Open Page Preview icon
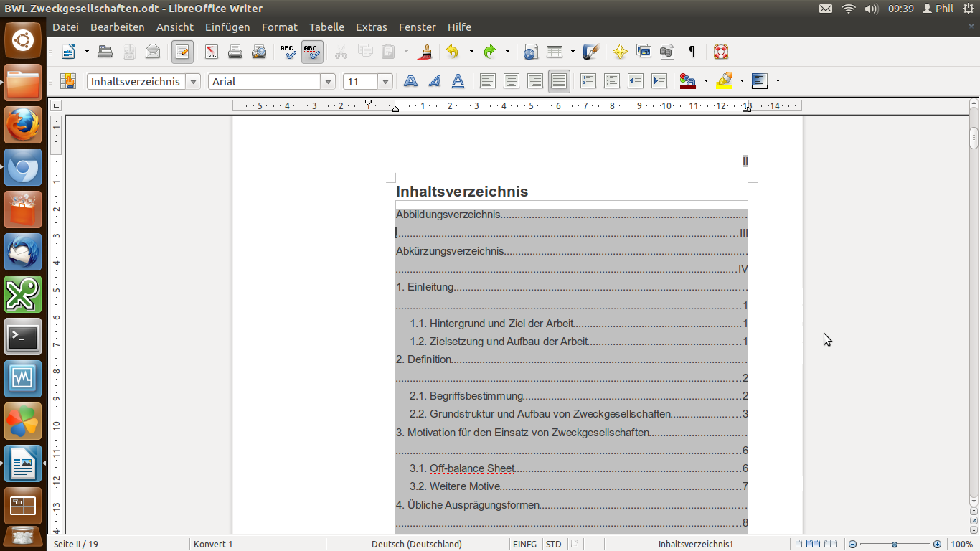Image resolution: width=980 pixels, height=551 pixels. (x=259, y=52)
